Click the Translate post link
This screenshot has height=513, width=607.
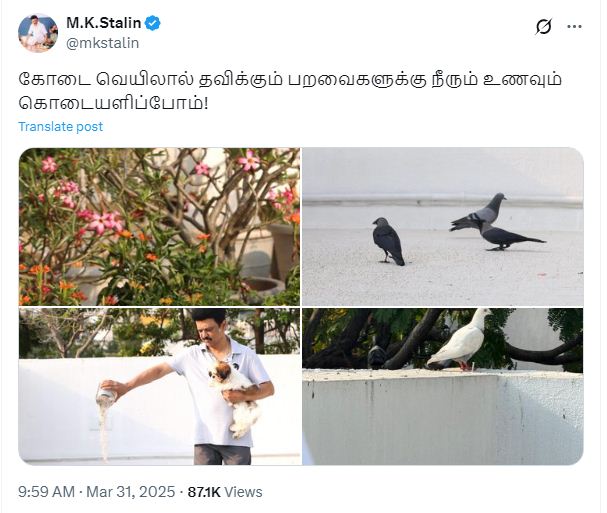[x=60, y=127]
